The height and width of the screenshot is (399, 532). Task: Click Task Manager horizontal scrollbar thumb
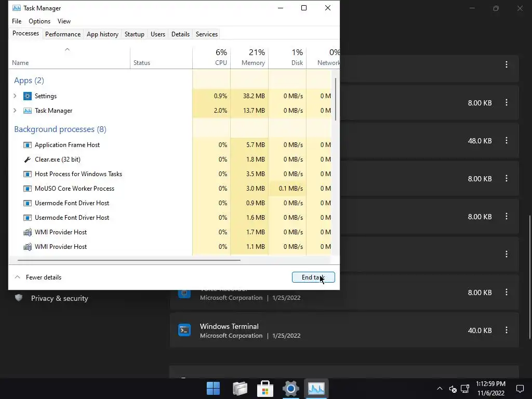pos(129,260)
